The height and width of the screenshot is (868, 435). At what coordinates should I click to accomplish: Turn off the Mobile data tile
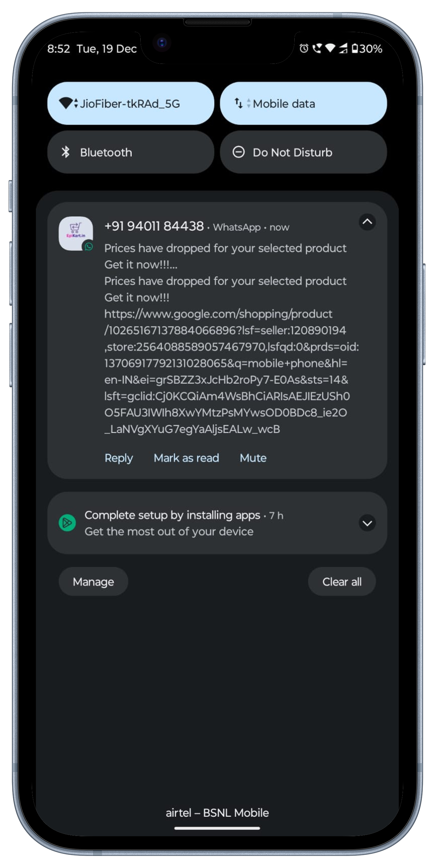pyautogui.click(x=303, y=103)
